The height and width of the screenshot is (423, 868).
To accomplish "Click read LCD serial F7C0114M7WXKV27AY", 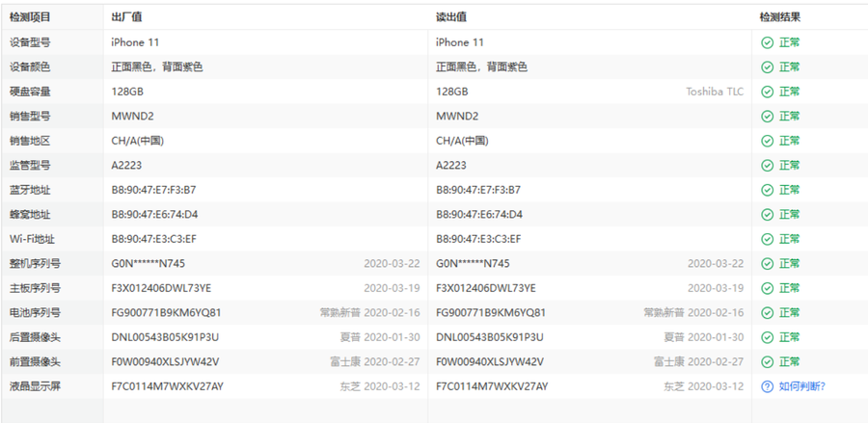I will tap(492, 386).
